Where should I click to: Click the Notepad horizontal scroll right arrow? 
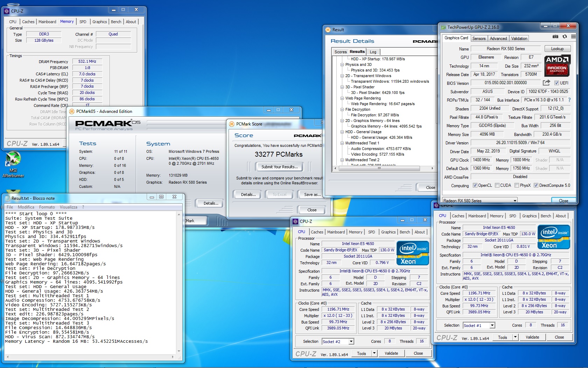click(x=173, y=357)
